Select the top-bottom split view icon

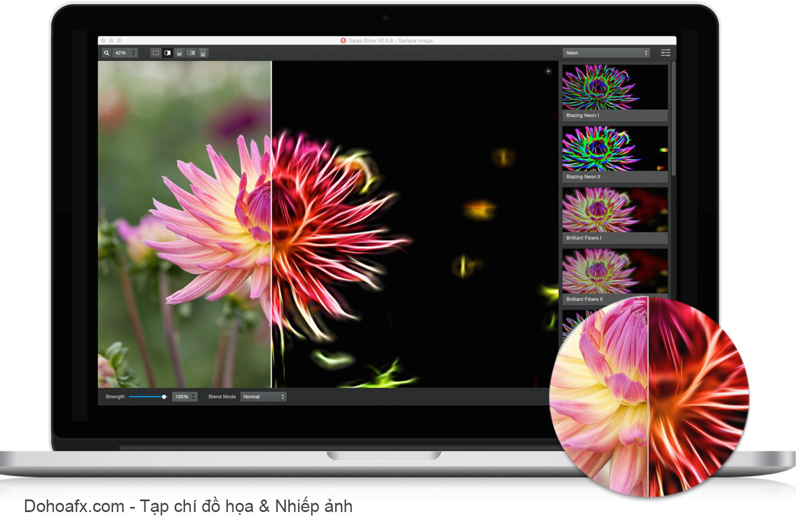pos(179,53)
